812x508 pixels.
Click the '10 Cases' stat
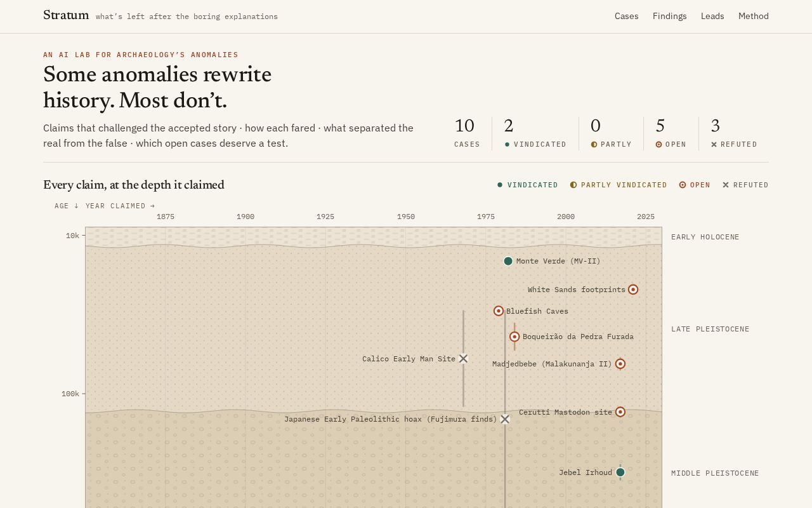(467, 133)
